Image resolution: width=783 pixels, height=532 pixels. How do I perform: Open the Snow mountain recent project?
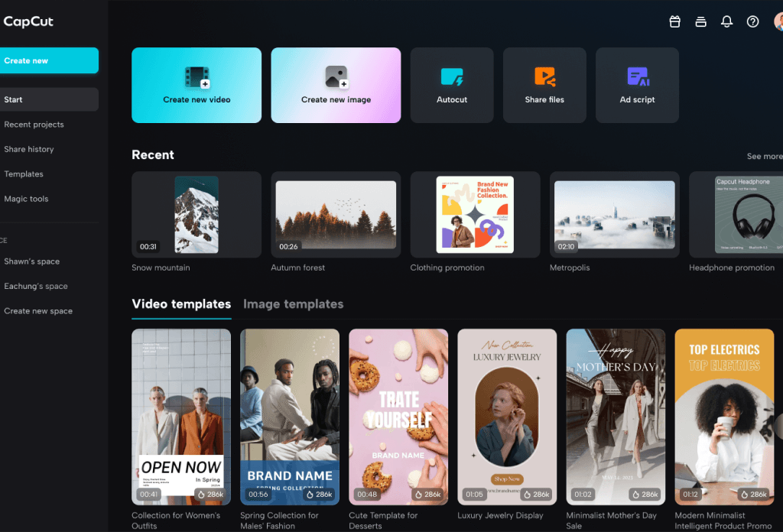(x=197, y=215)
